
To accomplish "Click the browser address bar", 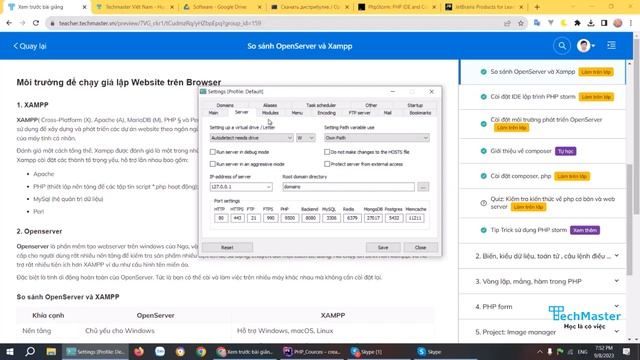I will 278,23.
